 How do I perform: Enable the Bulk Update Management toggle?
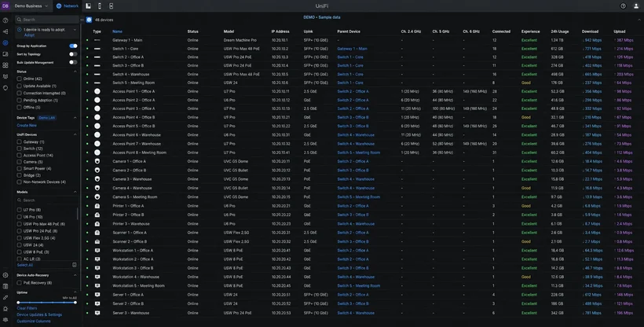pos(73,62)
